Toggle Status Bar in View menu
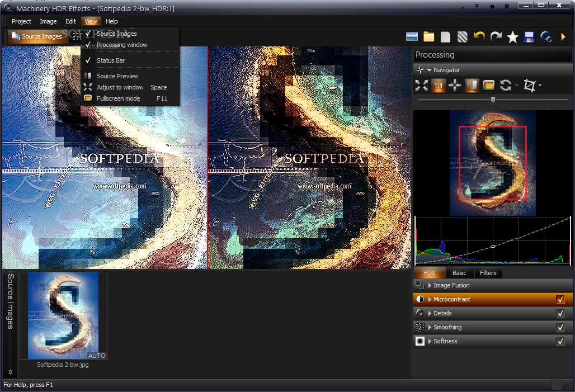The height and width of the screenshot is (392, 575). click(x=130, y=60)
